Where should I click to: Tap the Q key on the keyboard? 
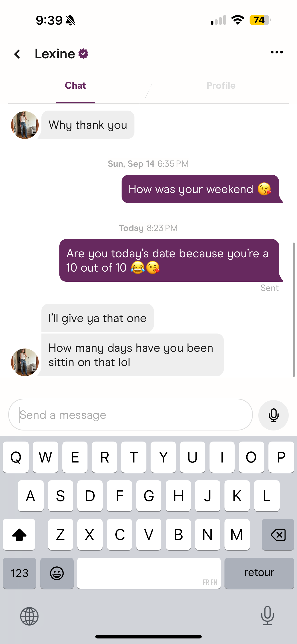pos(16,457)
